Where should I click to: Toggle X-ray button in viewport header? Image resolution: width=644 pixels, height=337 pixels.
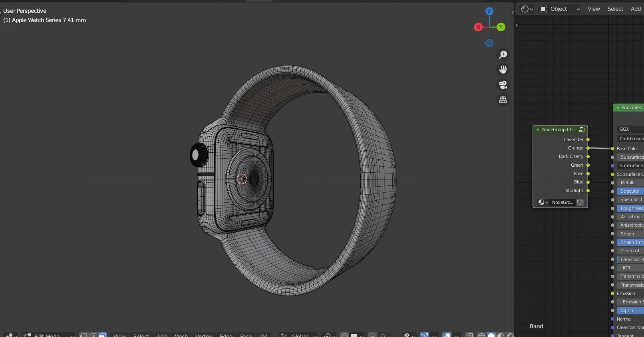point(469,335)
